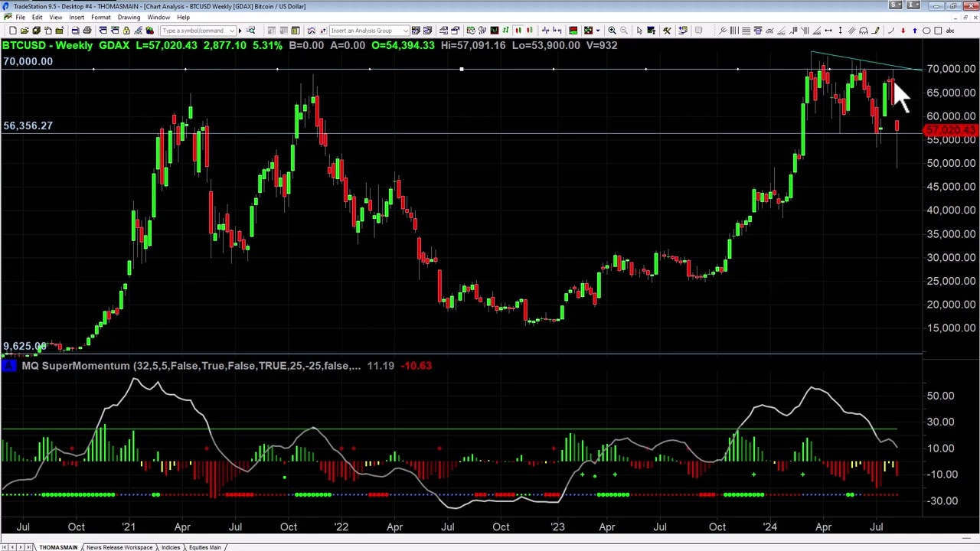This screenshot has height=551, width=980.
Task: Click the red current price tag on the axis
Action: pos(952,132)
